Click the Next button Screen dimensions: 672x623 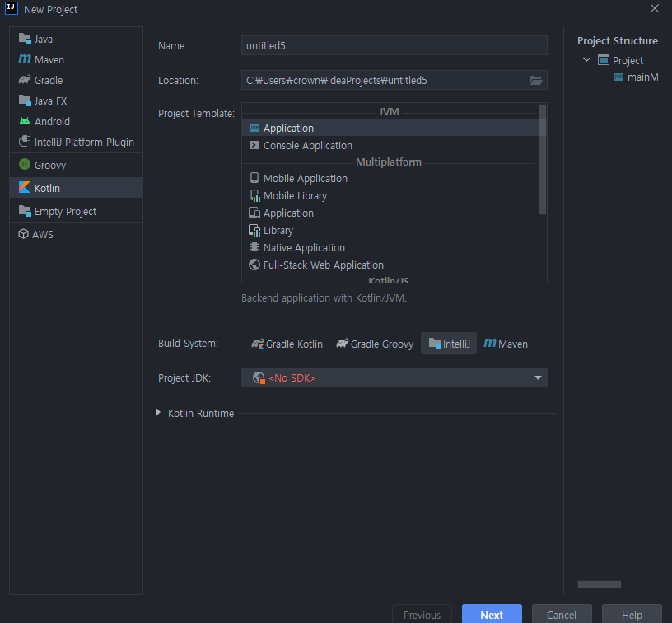pos(492,614)
